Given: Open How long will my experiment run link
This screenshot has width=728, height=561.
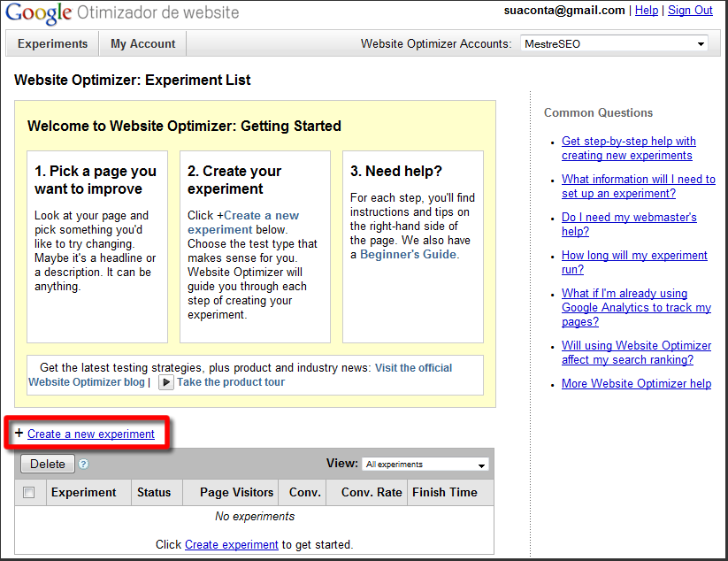Looking at the screenshot, I should (x=634, y=262).
